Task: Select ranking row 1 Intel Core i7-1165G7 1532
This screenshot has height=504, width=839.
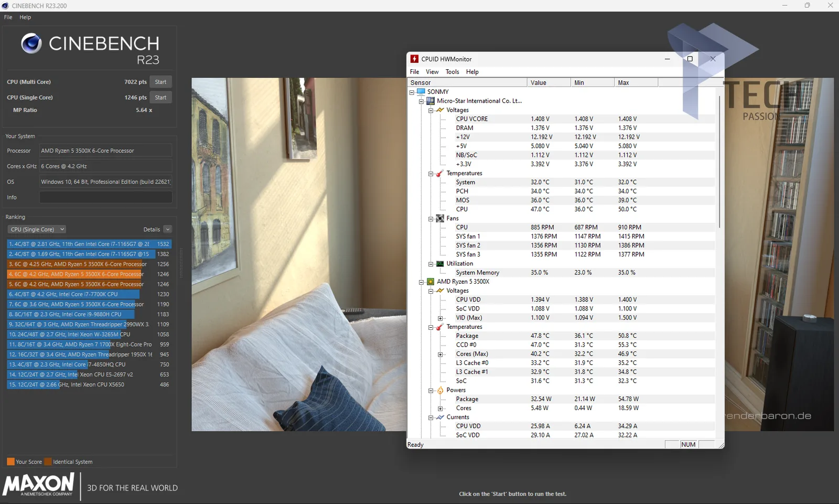Action: 89,244
